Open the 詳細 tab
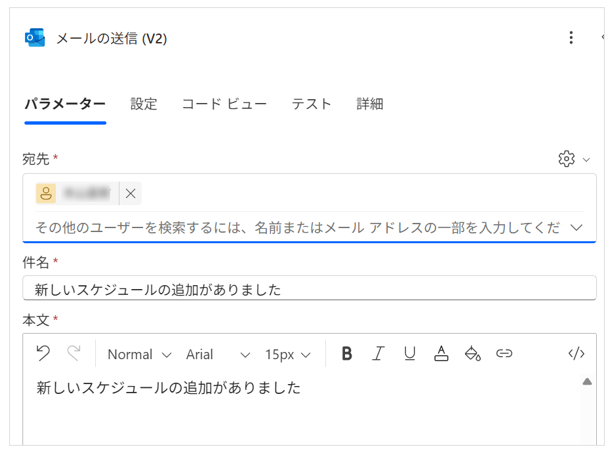 coord(370,104)
